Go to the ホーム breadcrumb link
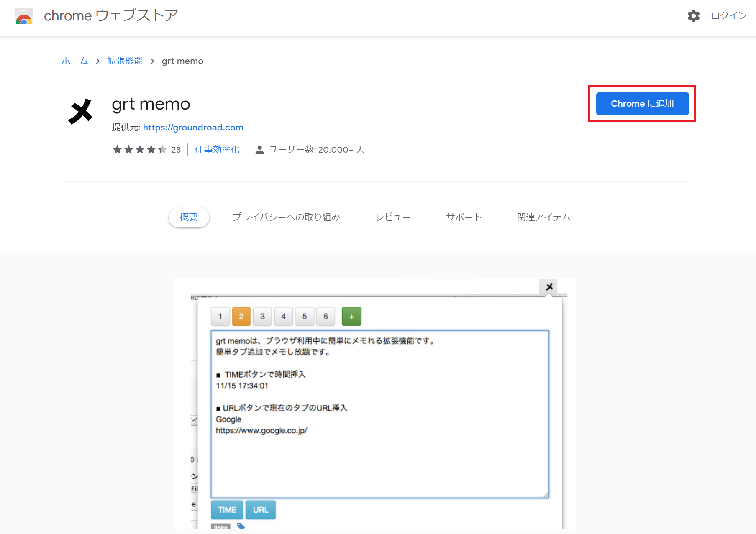The height and width of the screenshot is (534, 756). 74,61
